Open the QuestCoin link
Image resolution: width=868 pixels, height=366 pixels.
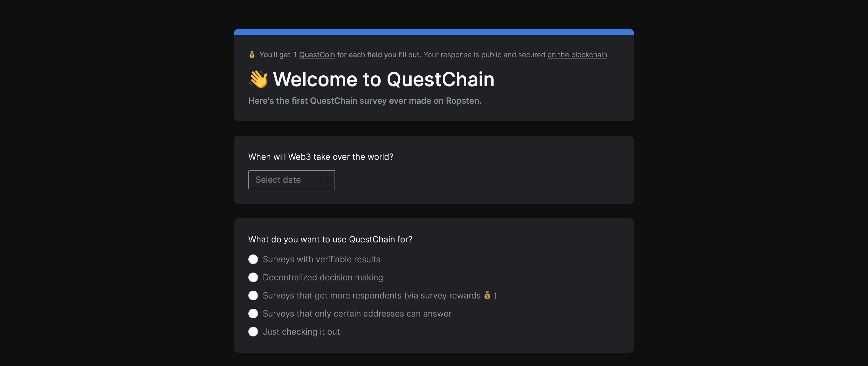[317, 54]
